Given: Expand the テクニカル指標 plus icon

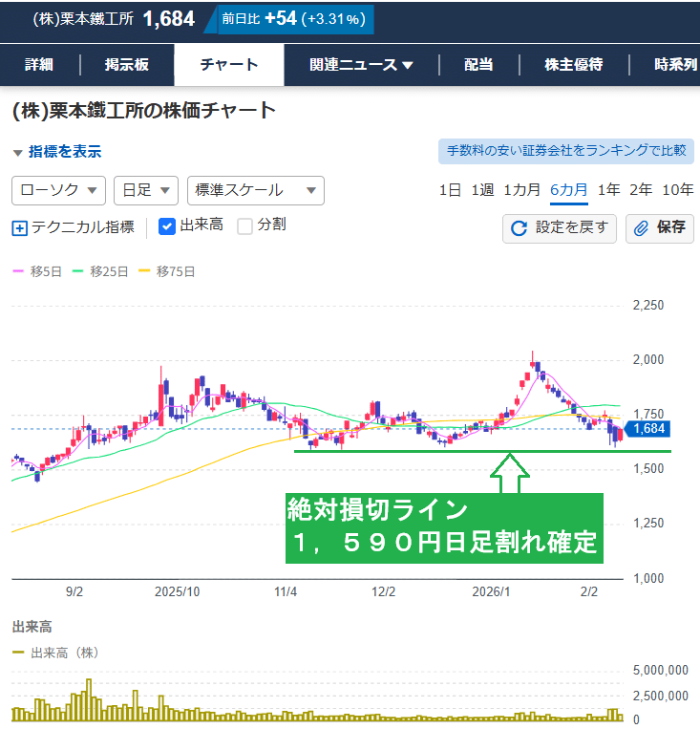Looking at the screenshot, I should pos(19,228).
